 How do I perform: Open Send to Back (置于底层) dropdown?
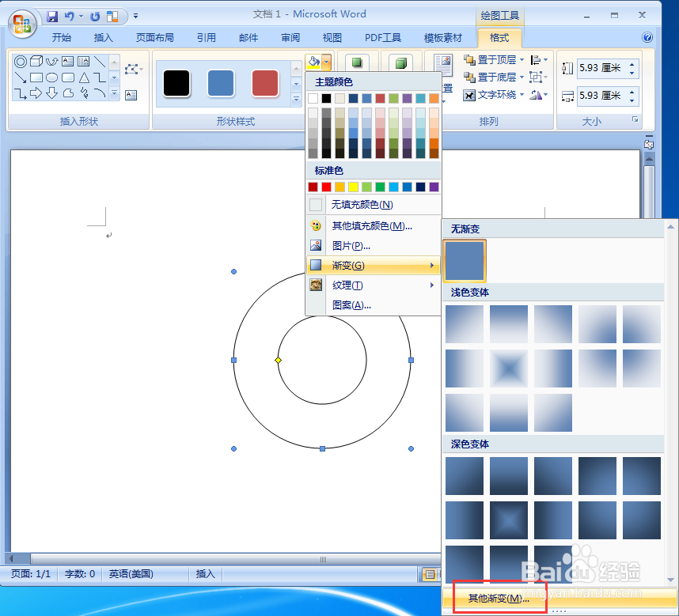(x=522, y=77)
